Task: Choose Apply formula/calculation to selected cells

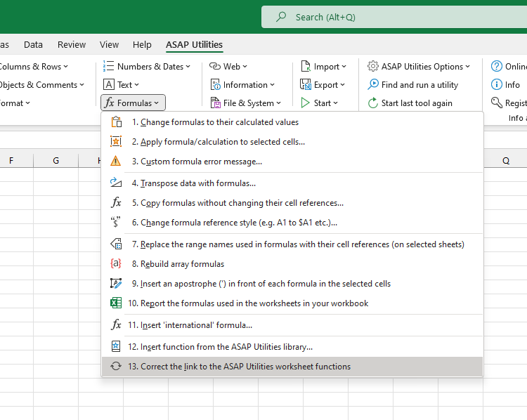Action: click(x=292, y=141)
